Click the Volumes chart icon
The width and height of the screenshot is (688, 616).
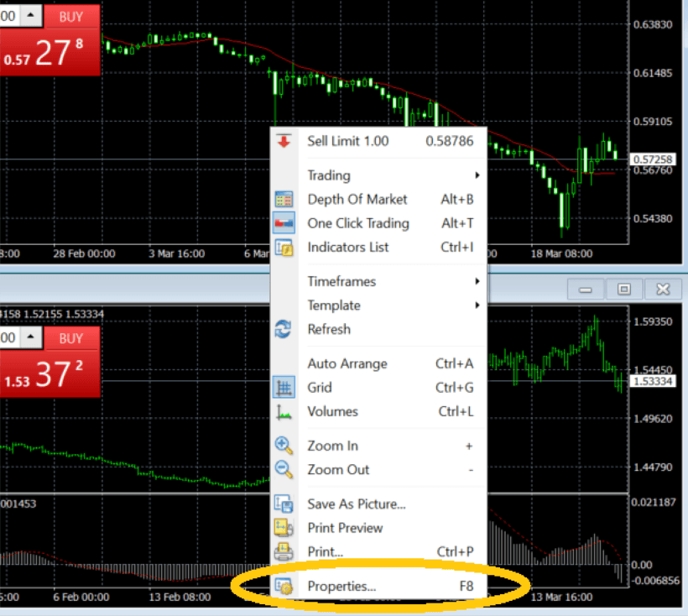point(284,411)
